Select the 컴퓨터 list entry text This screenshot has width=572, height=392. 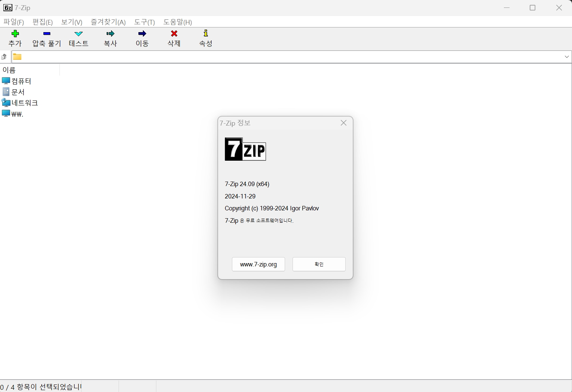(x=21, y=81)
